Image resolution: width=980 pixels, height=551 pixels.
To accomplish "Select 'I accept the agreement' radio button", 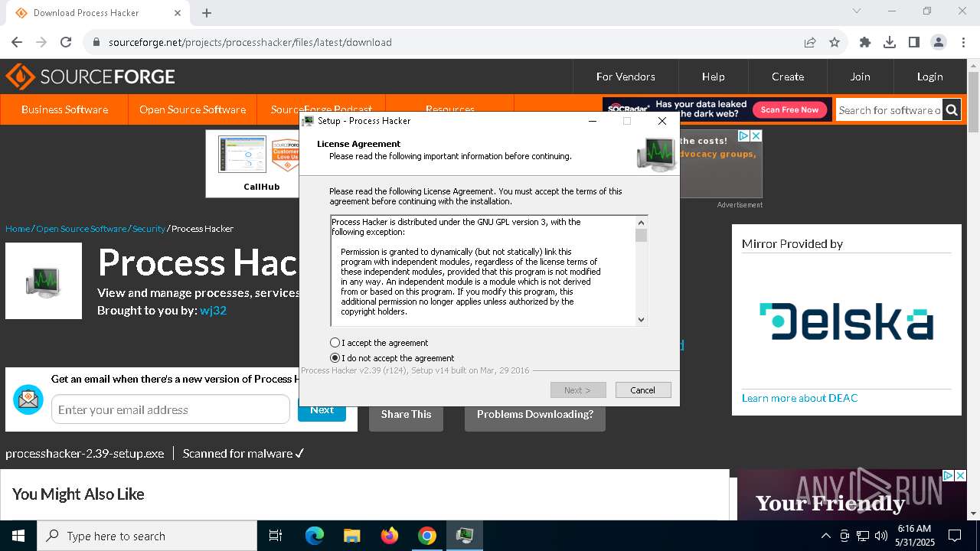I will click(335, 343).
